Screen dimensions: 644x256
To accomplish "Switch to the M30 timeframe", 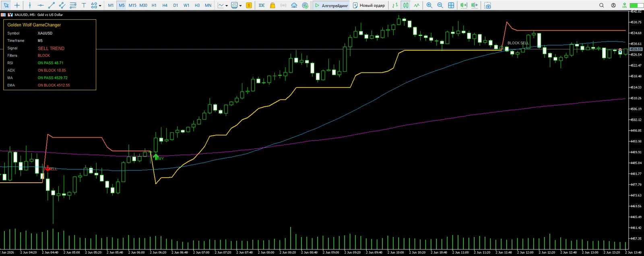I will [x=143, y=5].
